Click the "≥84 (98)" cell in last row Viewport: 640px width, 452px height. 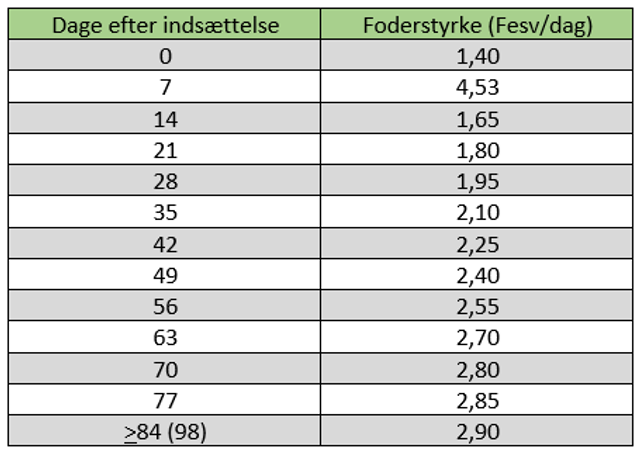[x=164, y=431]
